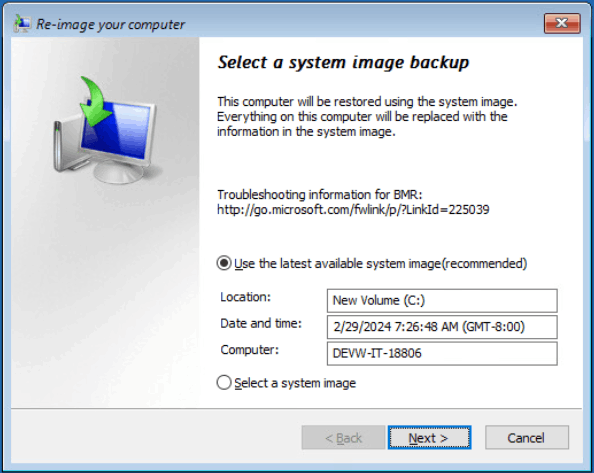
Task: Click the Location field showing New Volume (C:)
Action: point(442,301)
